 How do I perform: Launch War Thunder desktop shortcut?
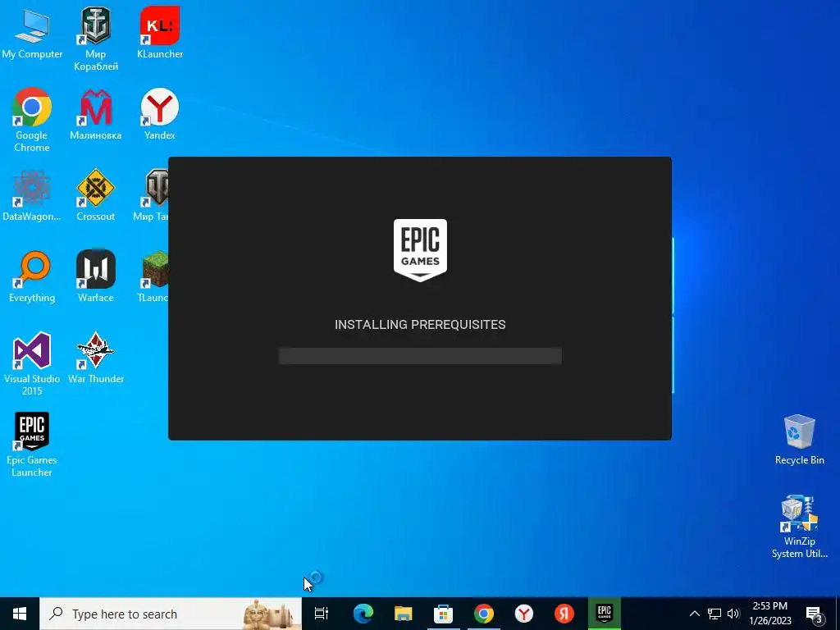coord(95,358)
